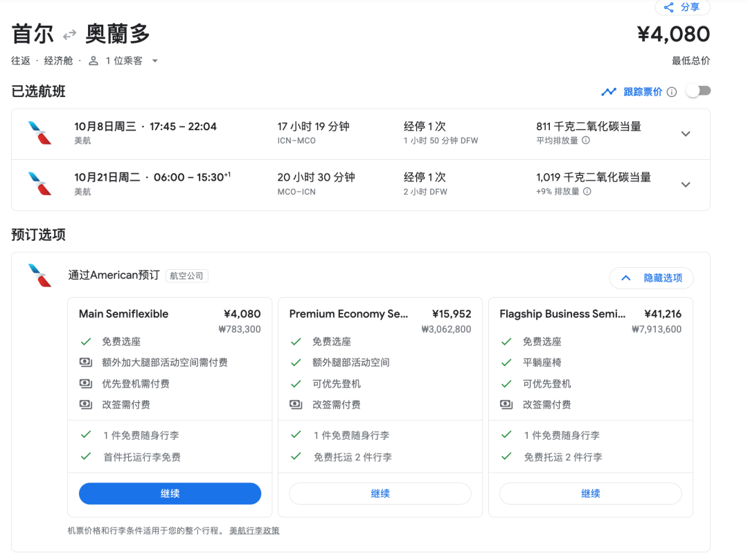The image size is (748, 560).
Task: Open the 美航行李政策 baggage policy link
Action: point(254,531)
